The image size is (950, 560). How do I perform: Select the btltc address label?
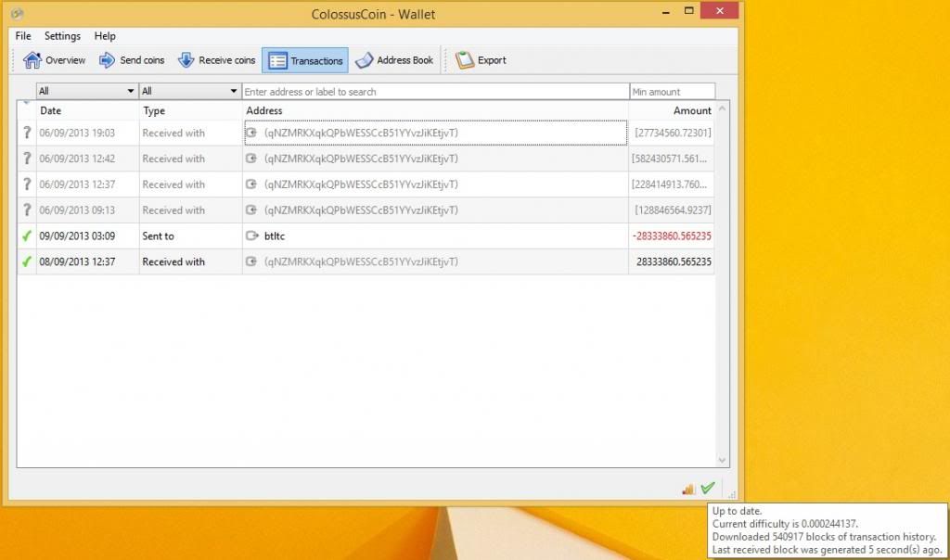pos(275,236)
